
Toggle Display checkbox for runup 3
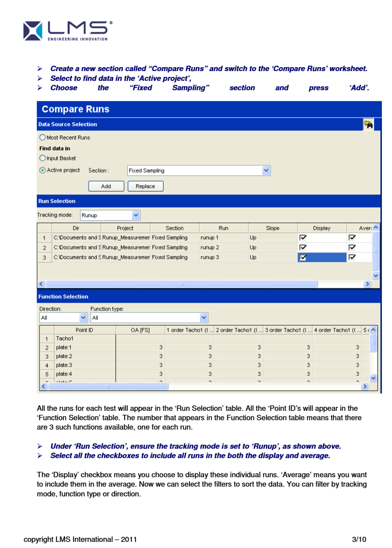[303, 257]
